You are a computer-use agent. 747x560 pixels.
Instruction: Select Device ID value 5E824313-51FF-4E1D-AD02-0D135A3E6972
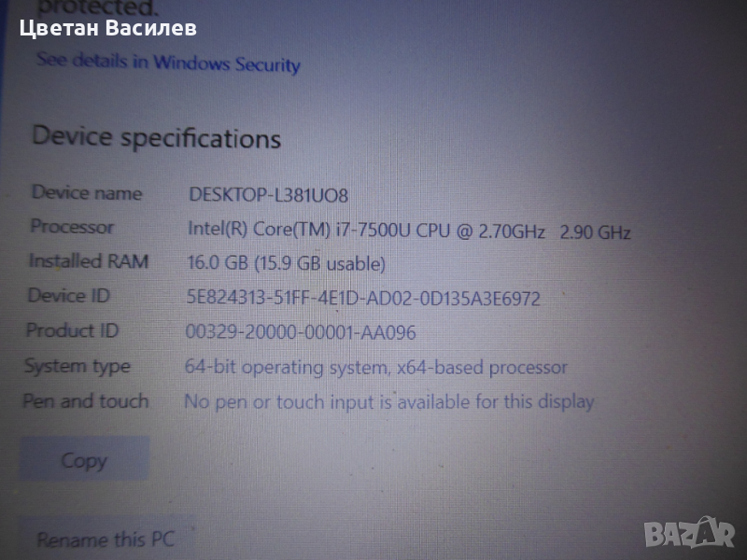(363, 298)
